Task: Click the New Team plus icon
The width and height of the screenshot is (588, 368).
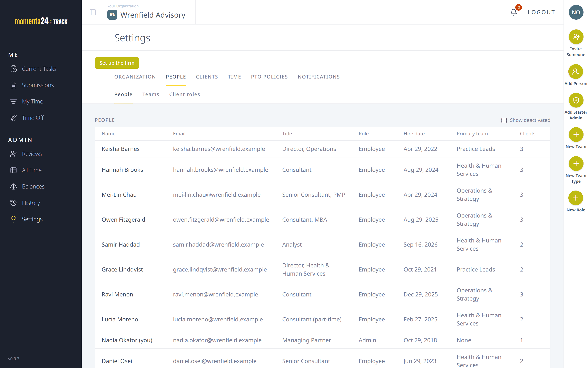Action: click(576, 135)
